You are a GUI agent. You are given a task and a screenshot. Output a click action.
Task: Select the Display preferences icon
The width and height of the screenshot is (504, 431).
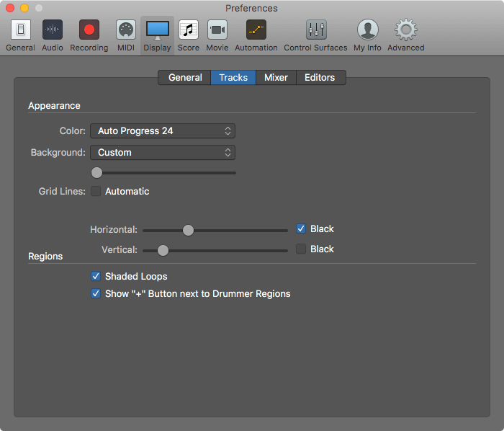click(x=157, y=35)
